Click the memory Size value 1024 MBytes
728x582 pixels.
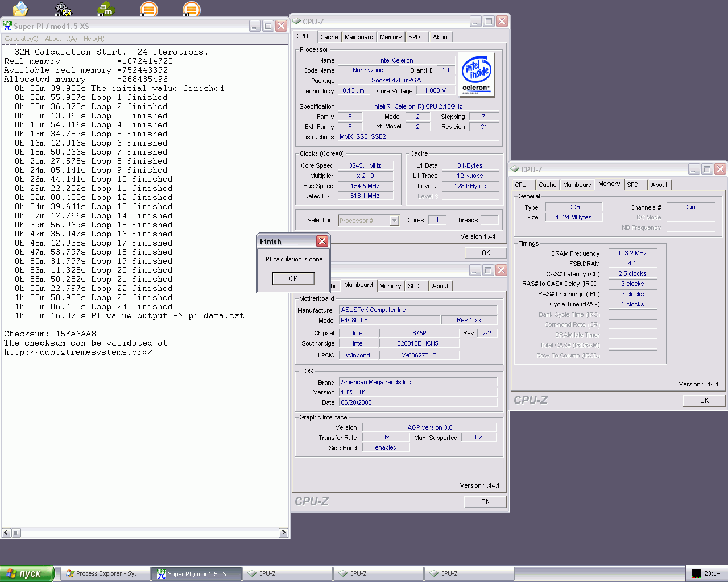574,217
